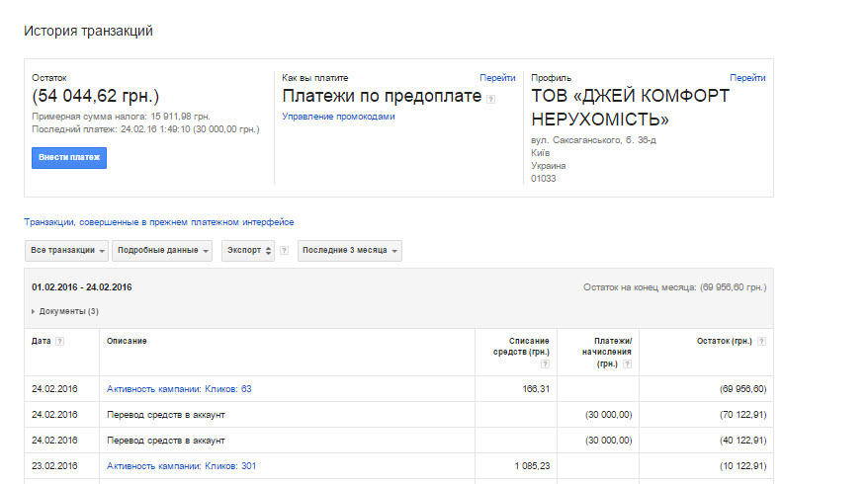This screenshot has width=868, height=484.
Task: Click date 23.02.2016 in table
Action: tap(54, 466)
